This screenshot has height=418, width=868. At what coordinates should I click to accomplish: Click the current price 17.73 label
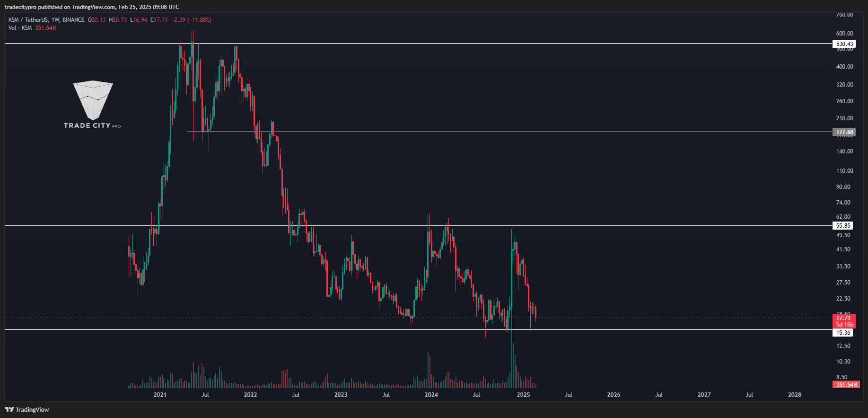tap(844, 318)
